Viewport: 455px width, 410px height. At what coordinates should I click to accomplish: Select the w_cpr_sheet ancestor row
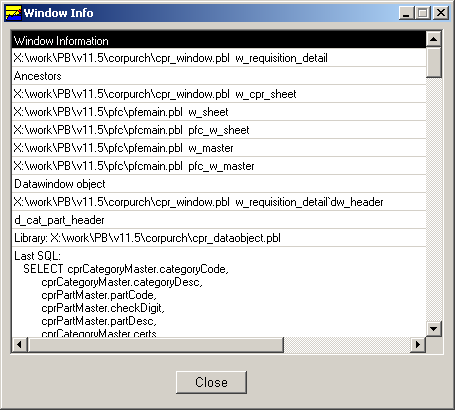[x=219, y=94]
